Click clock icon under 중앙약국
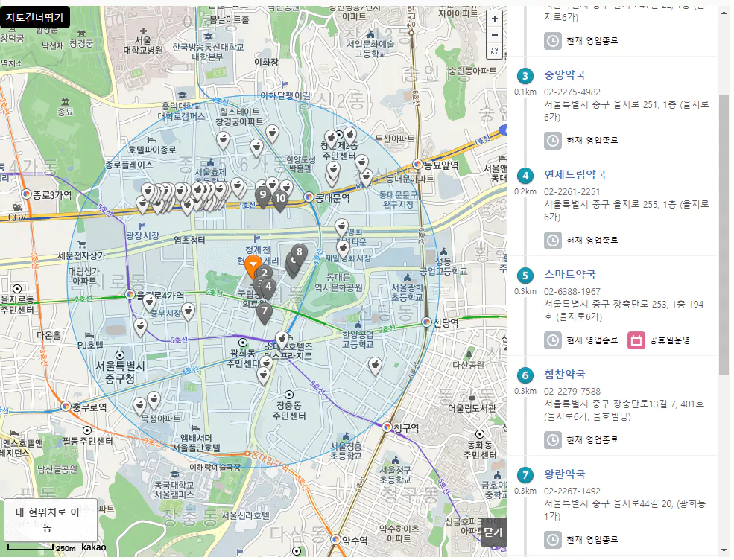The image size is (734, 560). (553, 141)
